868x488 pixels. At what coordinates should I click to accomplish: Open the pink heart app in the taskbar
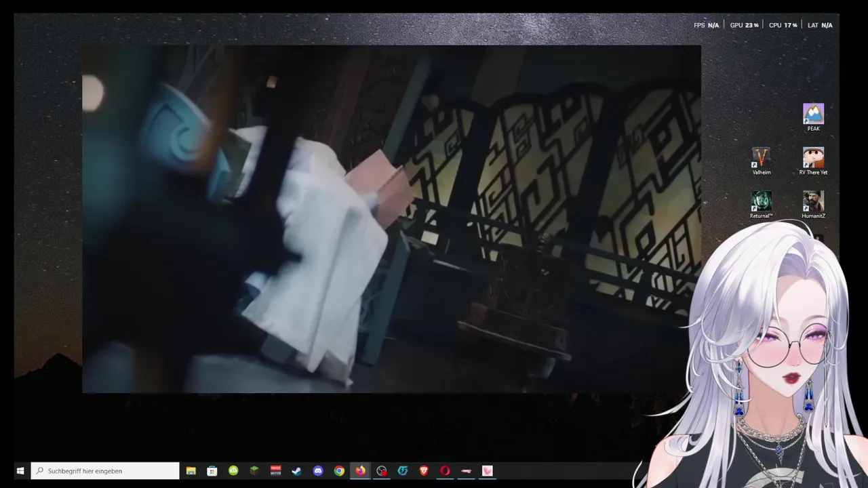488,470
